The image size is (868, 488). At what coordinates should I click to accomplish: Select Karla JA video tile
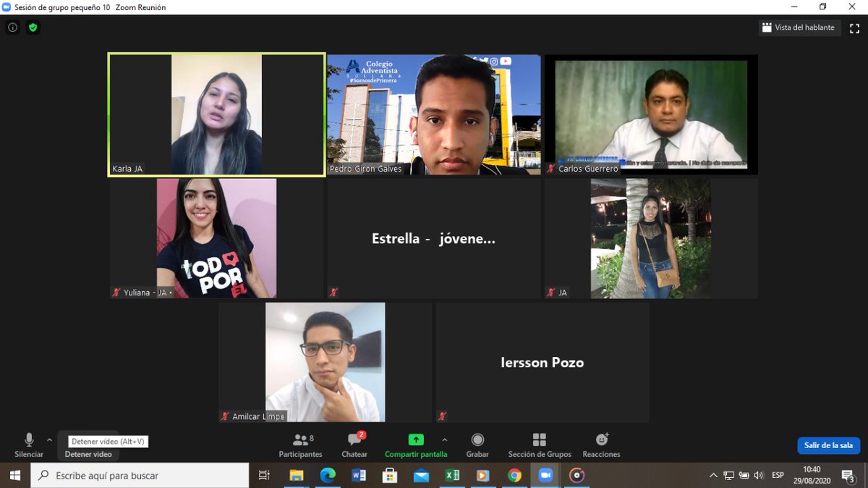(216, 114)
